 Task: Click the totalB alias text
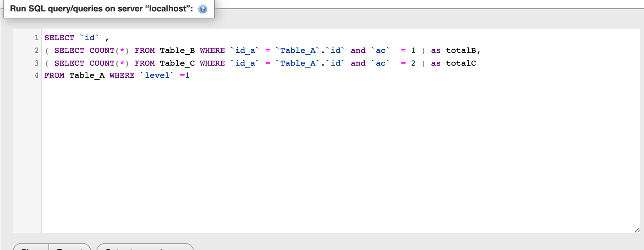click(x=461, y=50)
